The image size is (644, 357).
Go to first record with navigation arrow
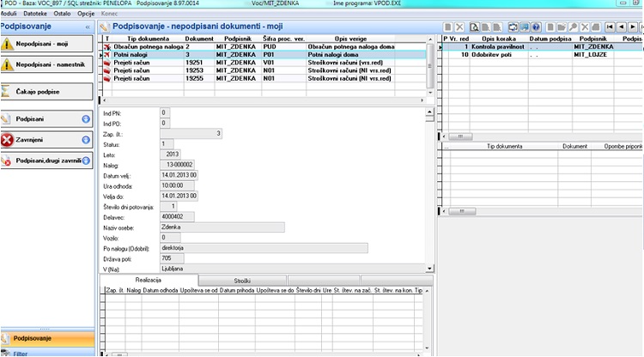[x=609, y=28]
